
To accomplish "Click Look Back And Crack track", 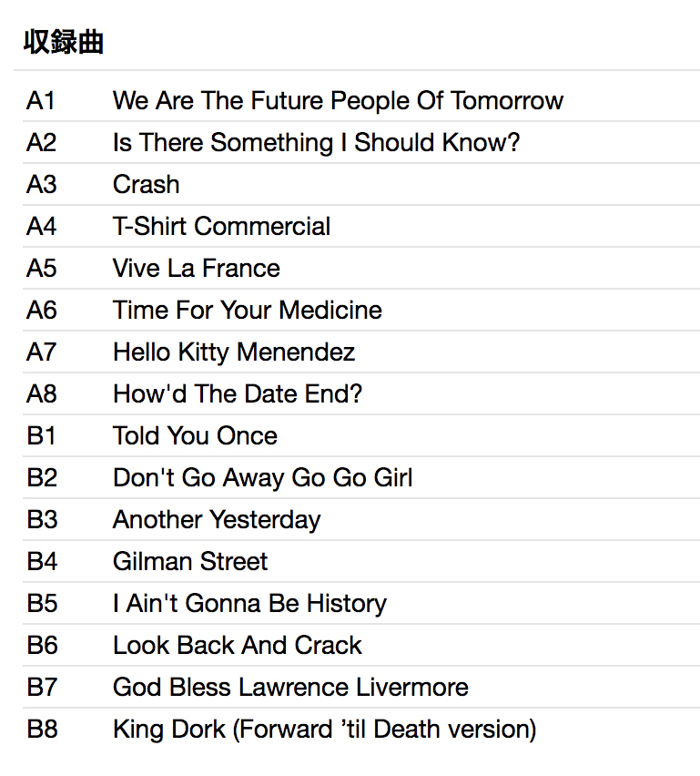I will (237, 646).
